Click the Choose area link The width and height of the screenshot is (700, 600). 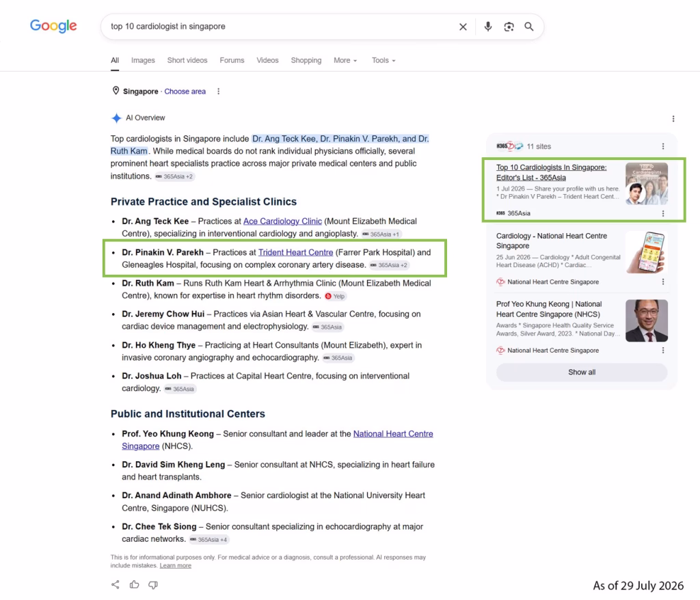tap(185, 92)
